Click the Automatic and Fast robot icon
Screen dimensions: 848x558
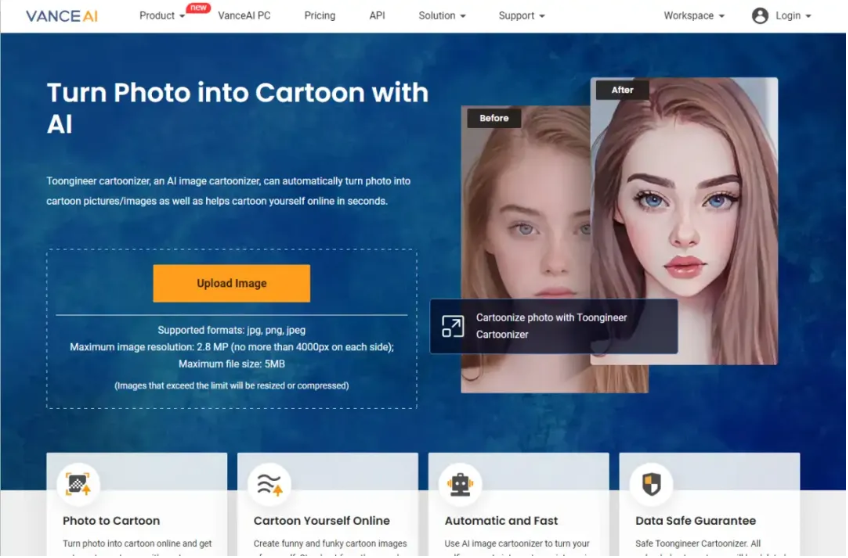(x=460, y=484)
